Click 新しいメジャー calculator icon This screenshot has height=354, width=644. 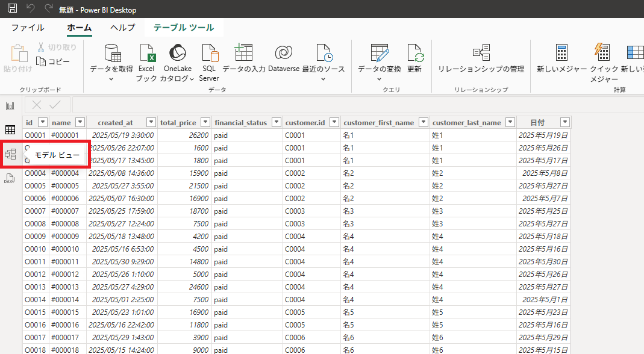(x=561, y=52)
